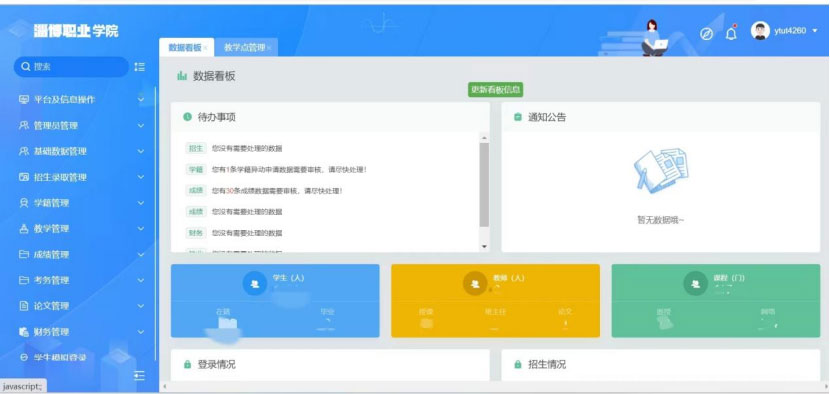830x394 pixels.
Task: Open the 30条成绩数据 pending review item
Action: (x=277, y=191)
